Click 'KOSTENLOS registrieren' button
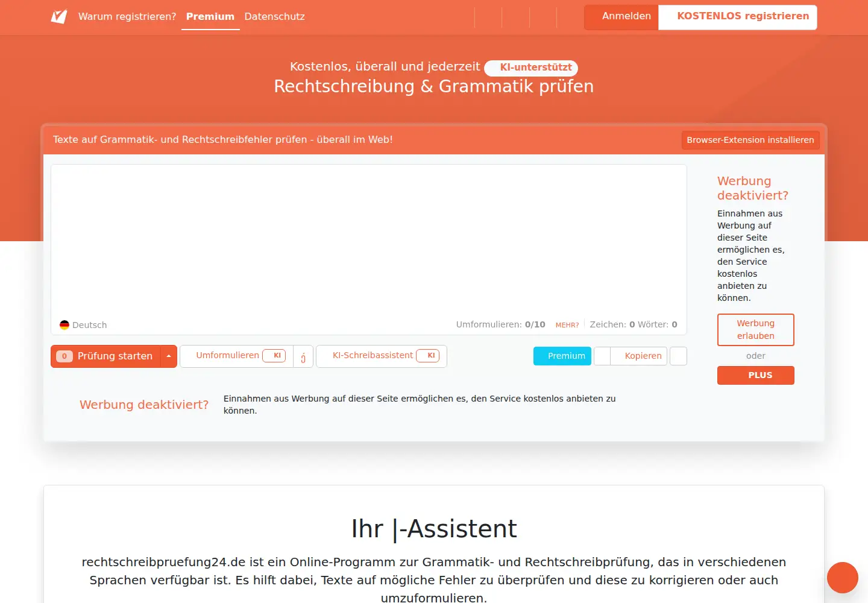868x603 pixels. click(x=738, y=17)
